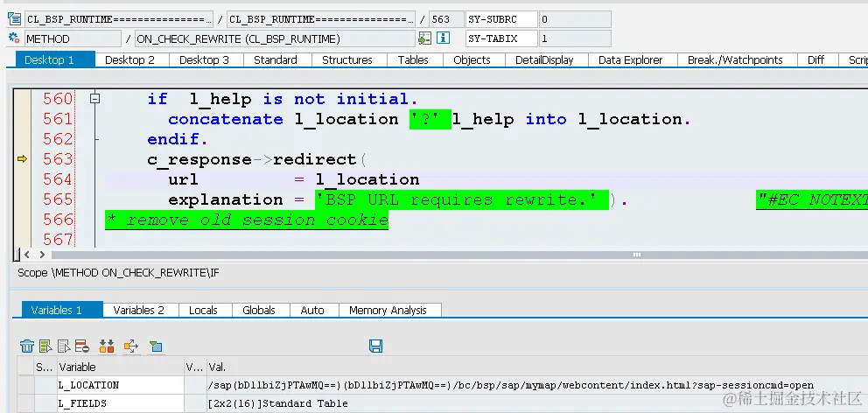Click the blue information icon

pos(442,38)
